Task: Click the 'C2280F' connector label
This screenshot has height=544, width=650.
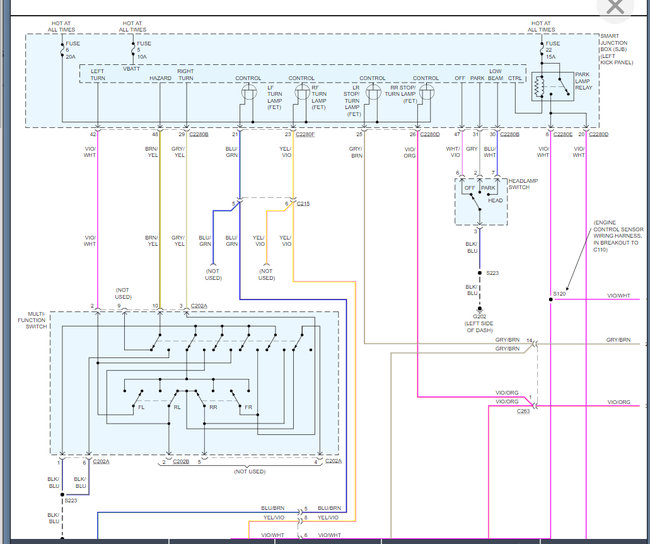Action: [x=306, y=134]
